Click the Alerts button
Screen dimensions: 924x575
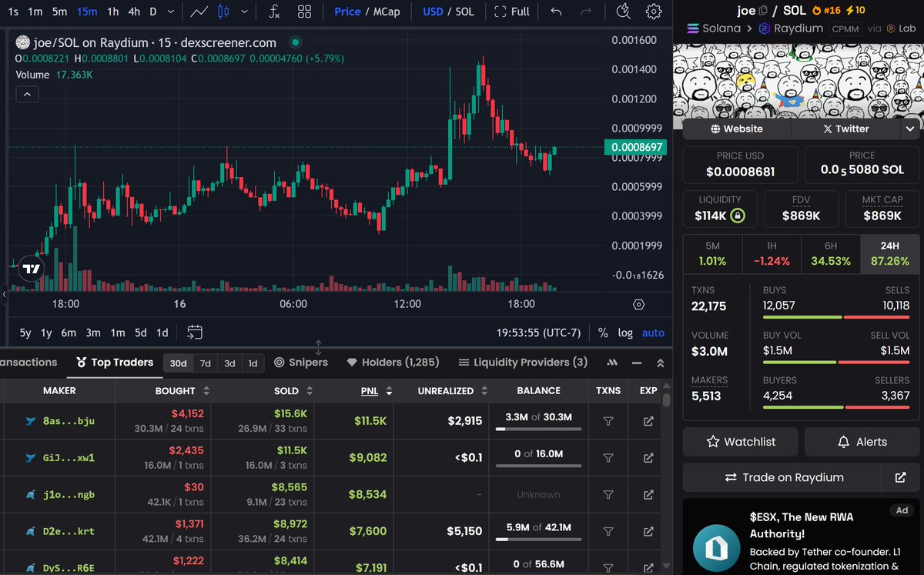coord(862,442)
